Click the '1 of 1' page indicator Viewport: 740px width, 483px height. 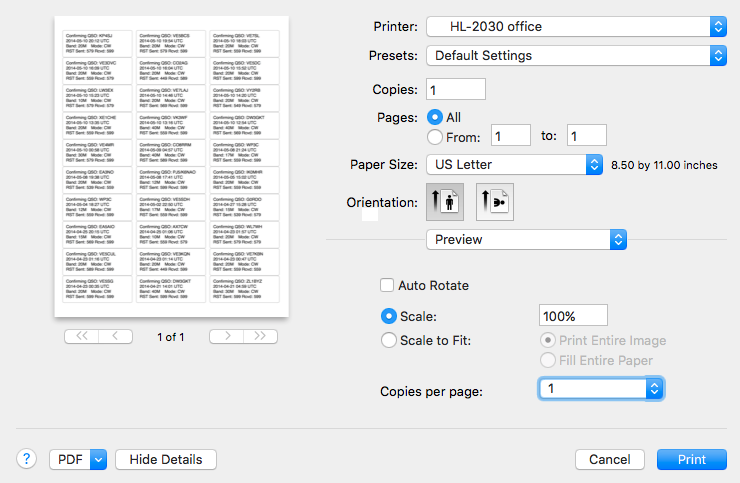pyautogui.click(x=170, y=337)
